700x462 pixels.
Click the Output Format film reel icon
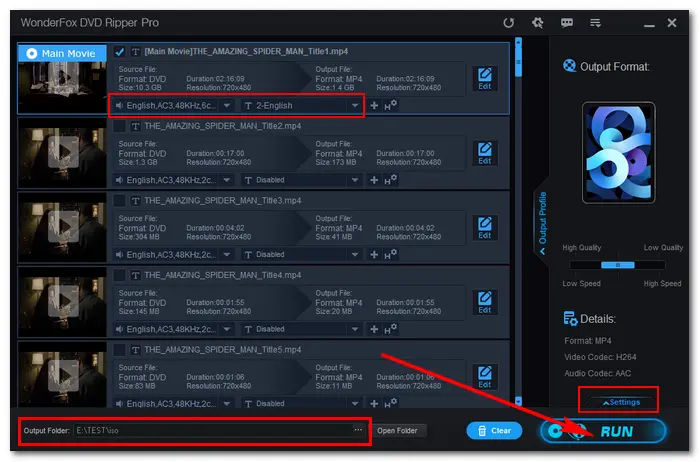(569, 66)
